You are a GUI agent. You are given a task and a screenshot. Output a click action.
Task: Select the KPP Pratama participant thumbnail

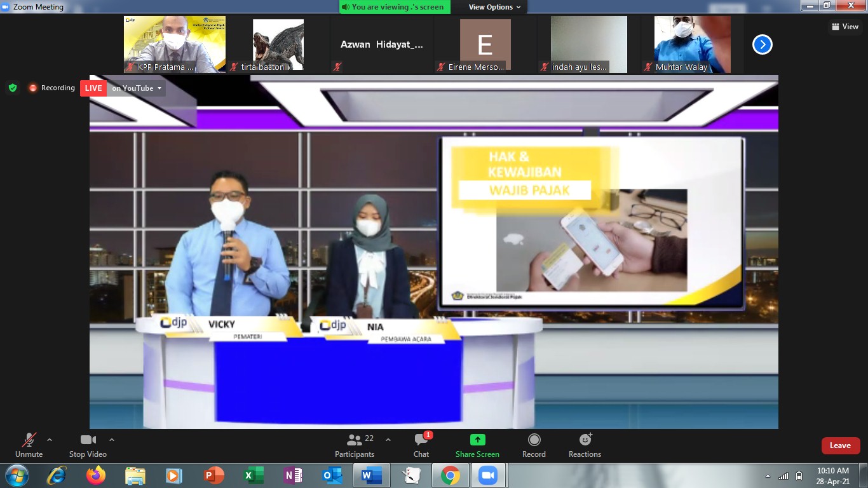[175, 44]
